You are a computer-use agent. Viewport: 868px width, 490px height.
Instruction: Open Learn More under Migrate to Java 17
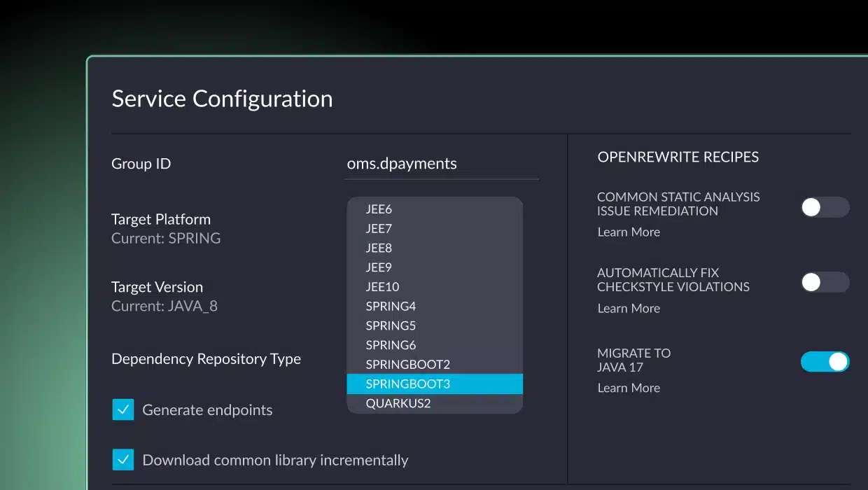pos(629,388)
